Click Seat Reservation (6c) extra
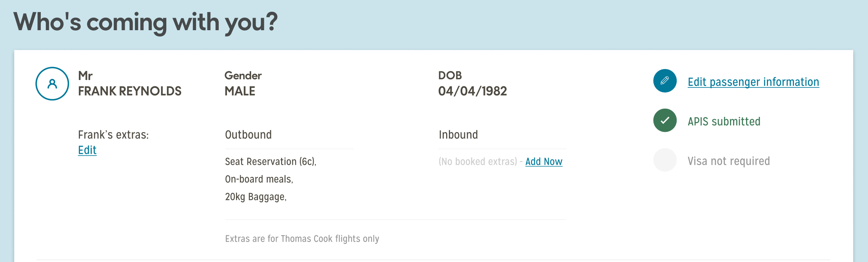The height and width of the screenshot is (262, 868). 271,162
